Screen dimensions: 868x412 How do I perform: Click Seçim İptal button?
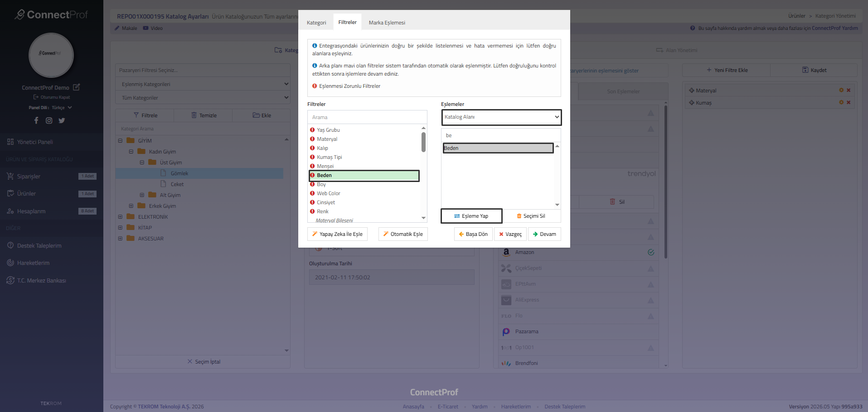pyautogui.click(x=204, y=362)
